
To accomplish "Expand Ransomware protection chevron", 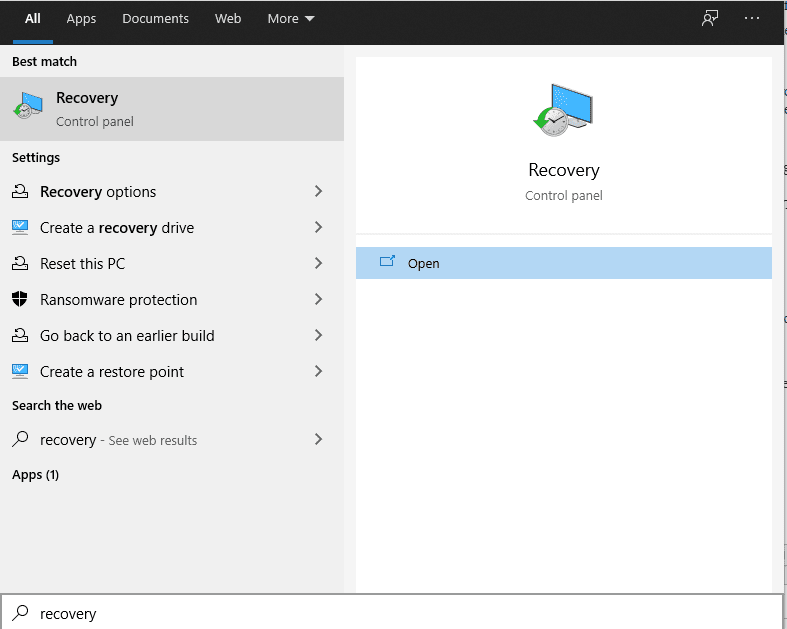I will tap(318, 299).
